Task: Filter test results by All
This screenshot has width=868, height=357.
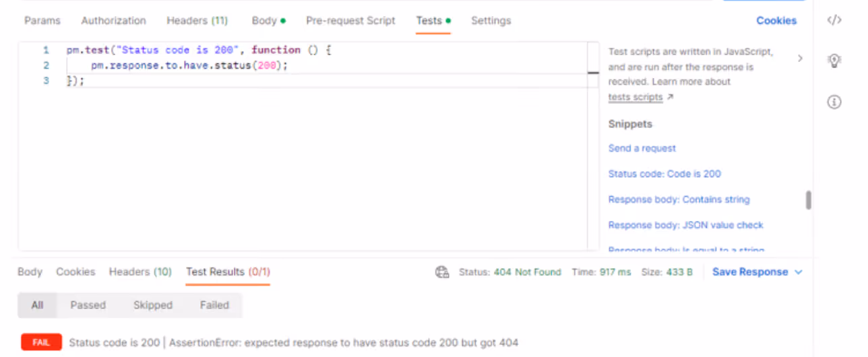Action: pyautogui.click(x=37, y=305)
